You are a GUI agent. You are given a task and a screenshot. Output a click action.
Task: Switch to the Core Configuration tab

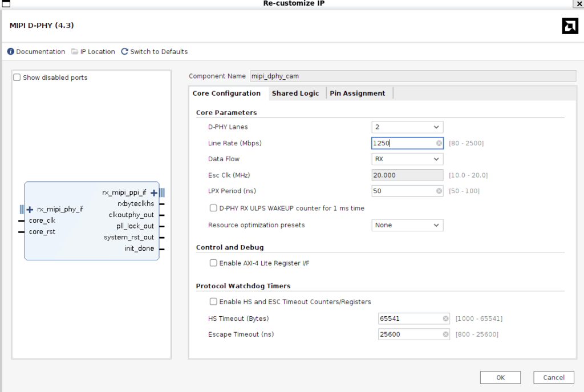pos(226,93)
